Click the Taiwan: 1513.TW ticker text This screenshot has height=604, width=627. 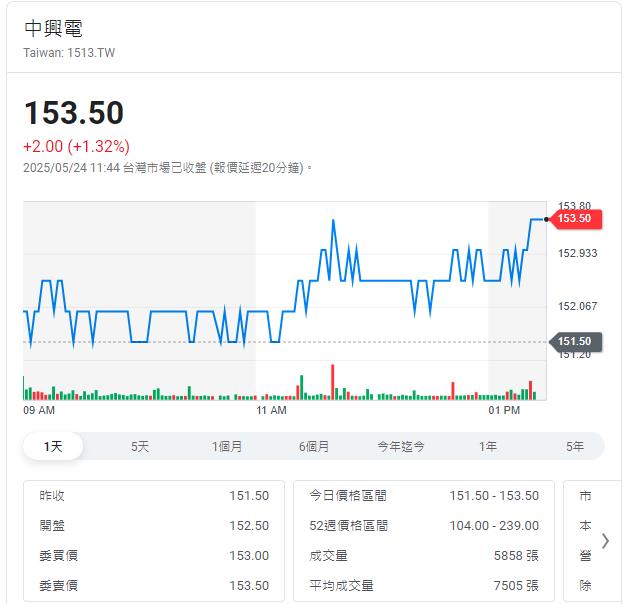click(69, 53)
